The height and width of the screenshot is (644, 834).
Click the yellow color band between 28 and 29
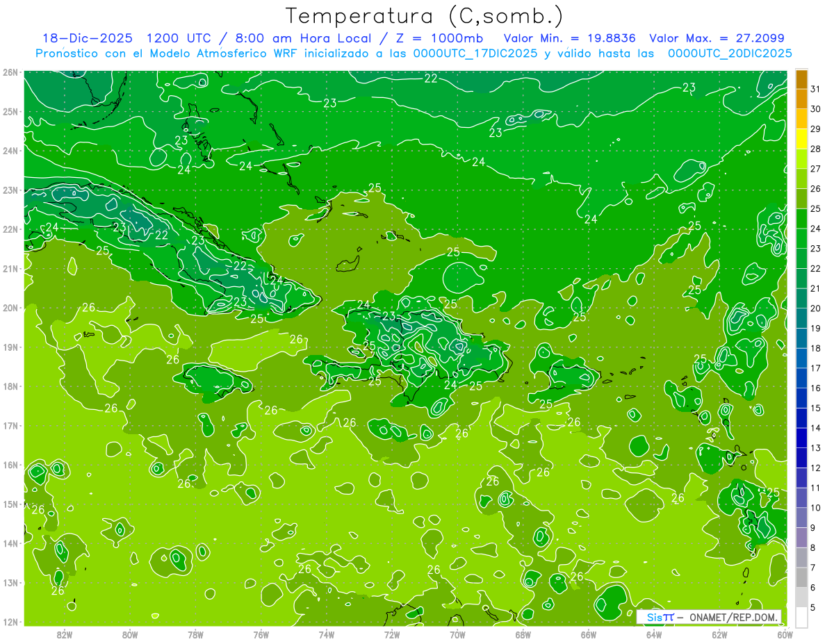[801, 139]
